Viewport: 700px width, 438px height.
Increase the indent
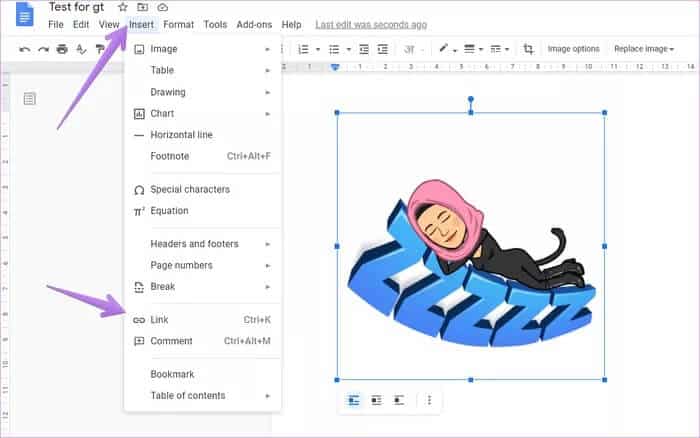tap(383, 49)
